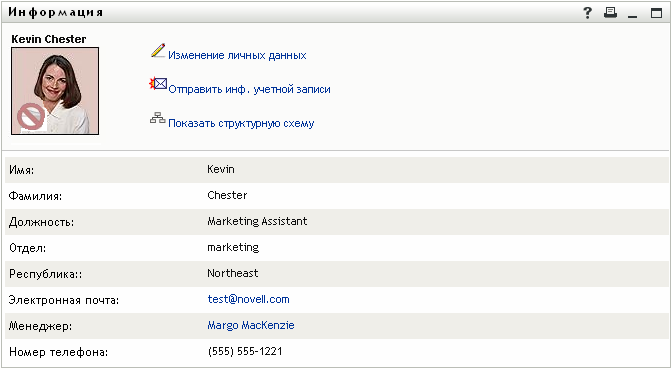
Task: Click the print icon in title bar
Action: coord(611,13)
